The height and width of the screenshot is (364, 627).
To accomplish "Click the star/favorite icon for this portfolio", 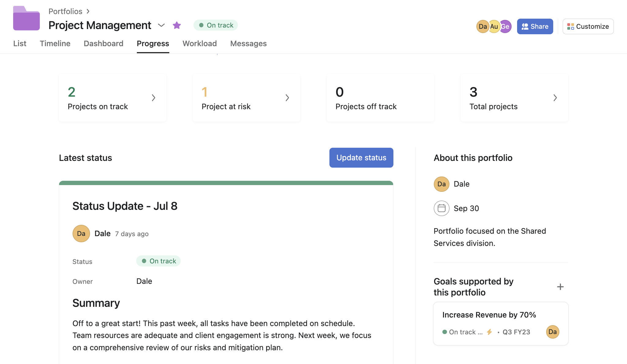I will (177, 25).
